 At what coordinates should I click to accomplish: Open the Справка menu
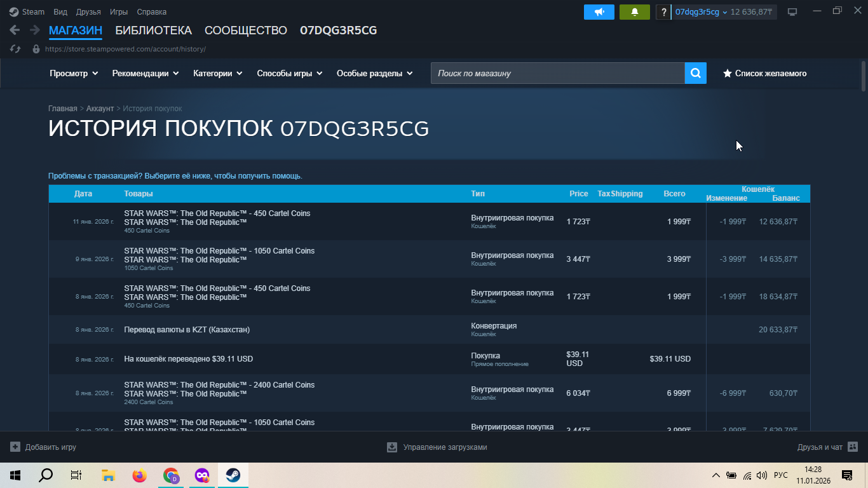[x=152, y=11]
